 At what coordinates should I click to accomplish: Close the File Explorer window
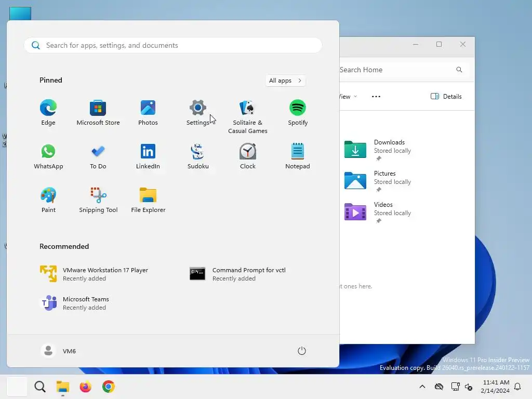coord(463,44)
